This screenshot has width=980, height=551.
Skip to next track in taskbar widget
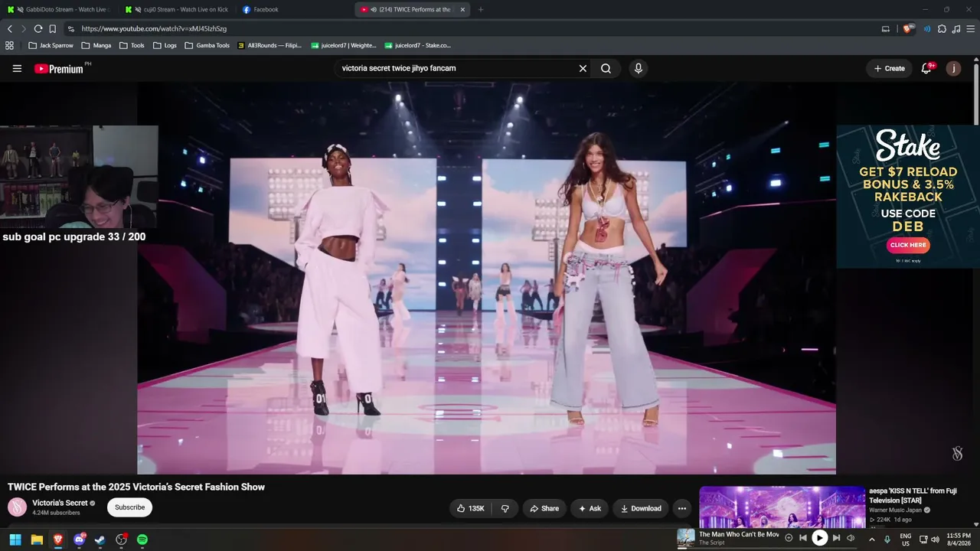pyautogui.click(x=836, y=538)
